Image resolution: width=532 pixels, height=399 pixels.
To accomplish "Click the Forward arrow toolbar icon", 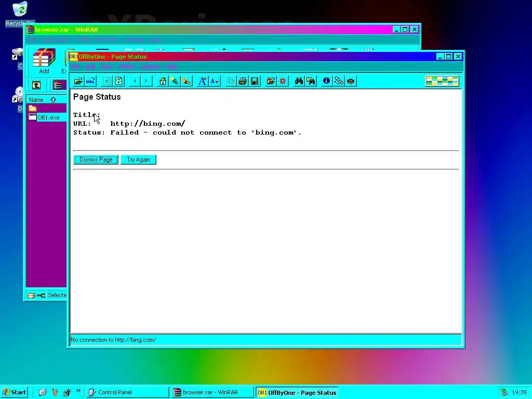I will (x=146, y=81).
